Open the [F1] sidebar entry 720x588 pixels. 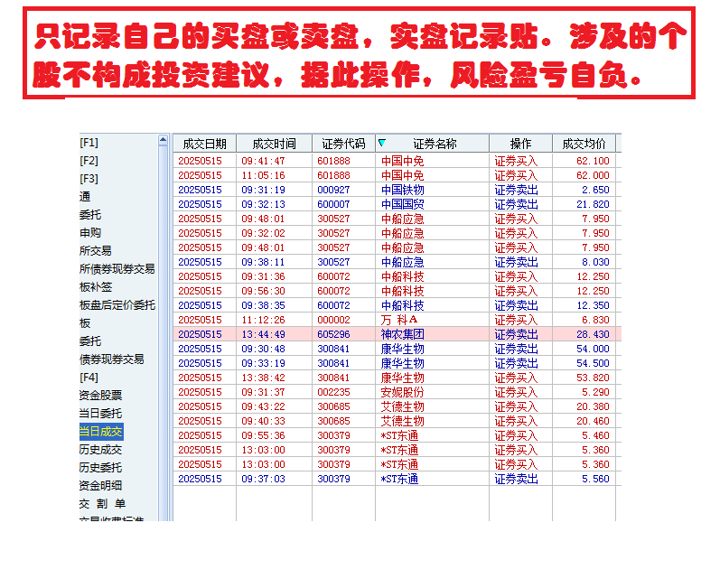[x=89, y=143]
